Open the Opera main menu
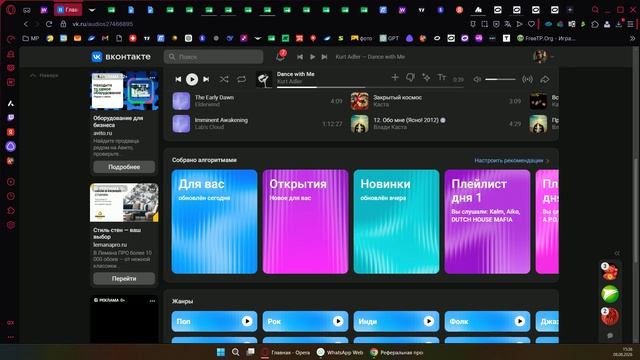 tap(11, 9)
